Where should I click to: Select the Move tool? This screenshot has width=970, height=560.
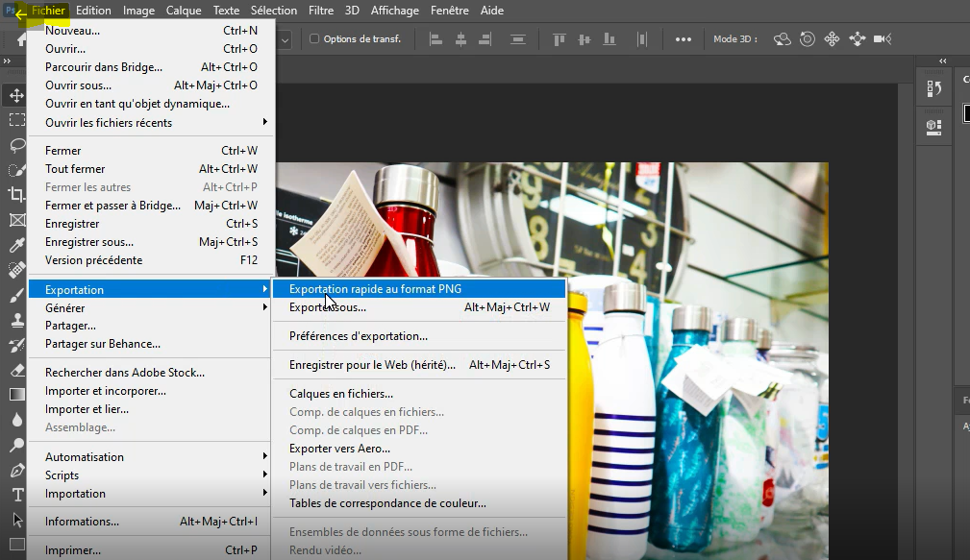(16, 95)
